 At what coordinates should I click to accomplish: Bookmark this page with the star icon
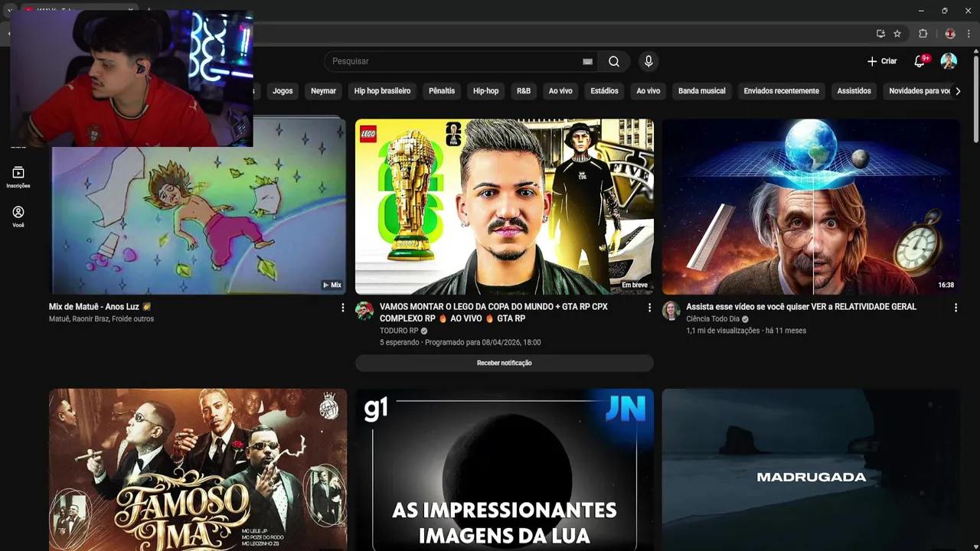coord(897,34)
